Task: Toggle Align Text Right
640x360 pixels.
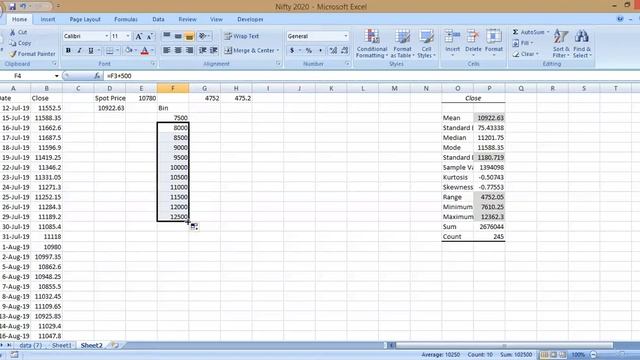Action: tap(189, 50)
